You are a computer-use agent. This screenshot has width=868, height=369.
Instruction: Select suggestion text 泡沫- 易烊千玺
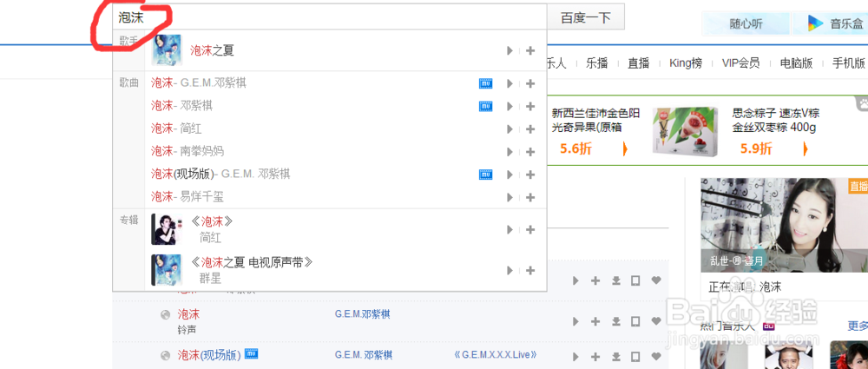pyautogui.click(x=187, y=196)
